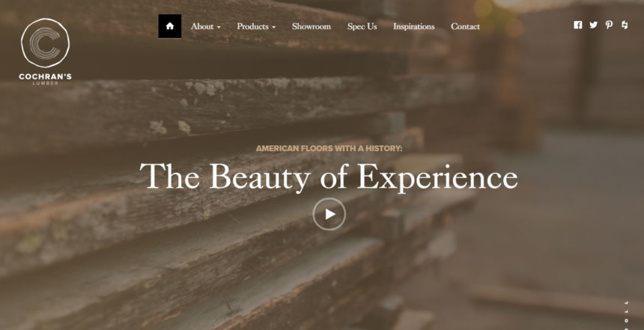Click the circular Cochran's C logo emblem
The width and height of the screenshot is (644, 330).
pyautogui.click(x=45, y=43)
